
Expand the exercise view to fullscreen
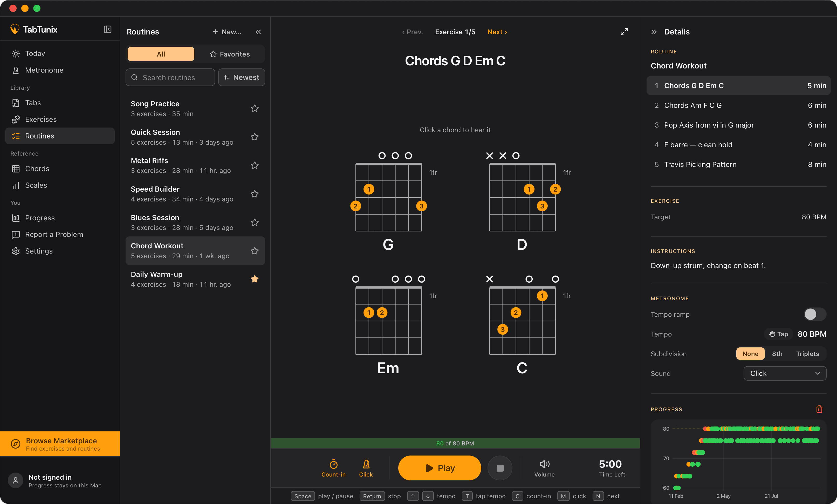click(624, 32)
